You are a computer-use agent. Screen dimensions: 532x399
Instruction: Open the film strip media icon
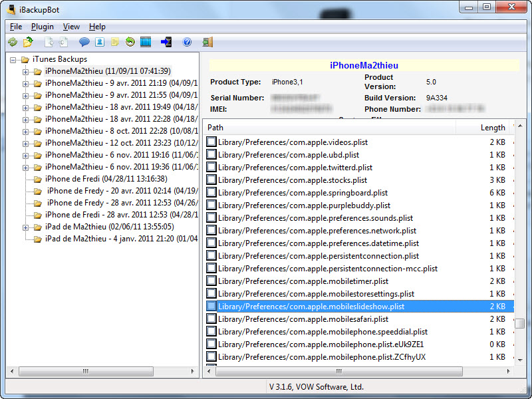[146, 42]
